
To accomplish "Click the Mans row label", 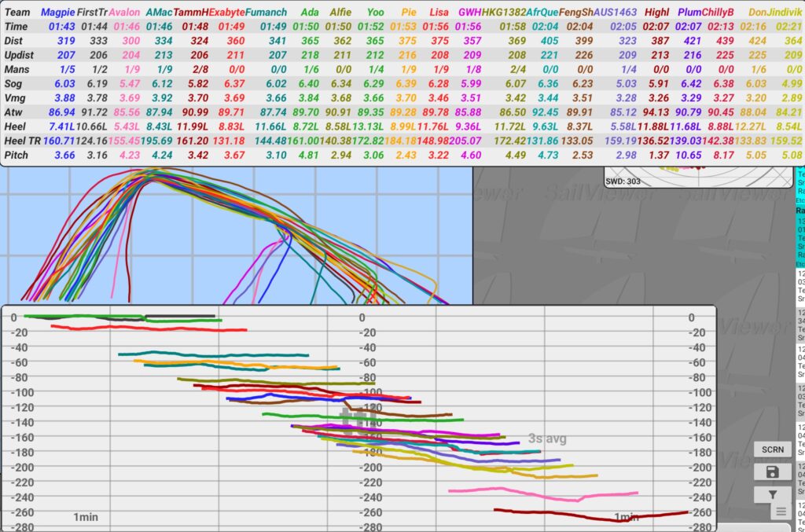I will click(x=17, y=69).
